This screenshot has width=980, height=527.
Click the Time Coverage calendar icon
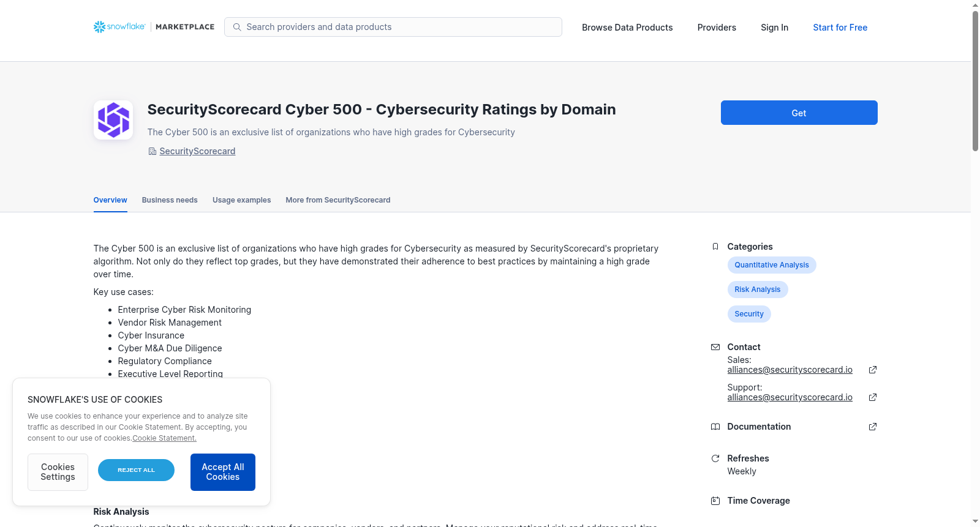pos(715,501)
